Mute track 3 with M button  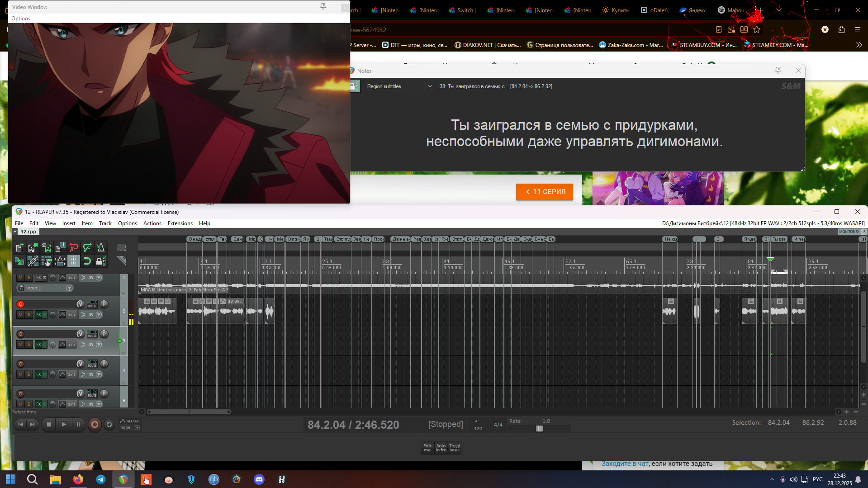click(20, 345)
